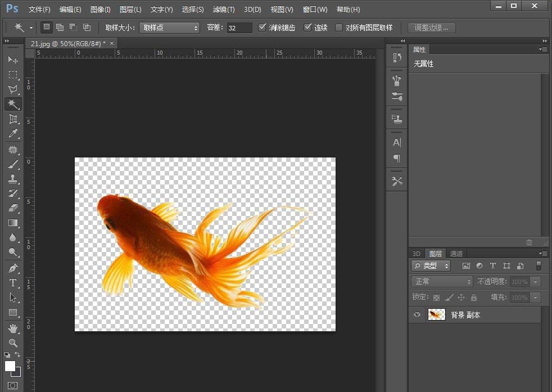552x392 pixels.
Task: Select the Move tool
Action: coord(13,60)
